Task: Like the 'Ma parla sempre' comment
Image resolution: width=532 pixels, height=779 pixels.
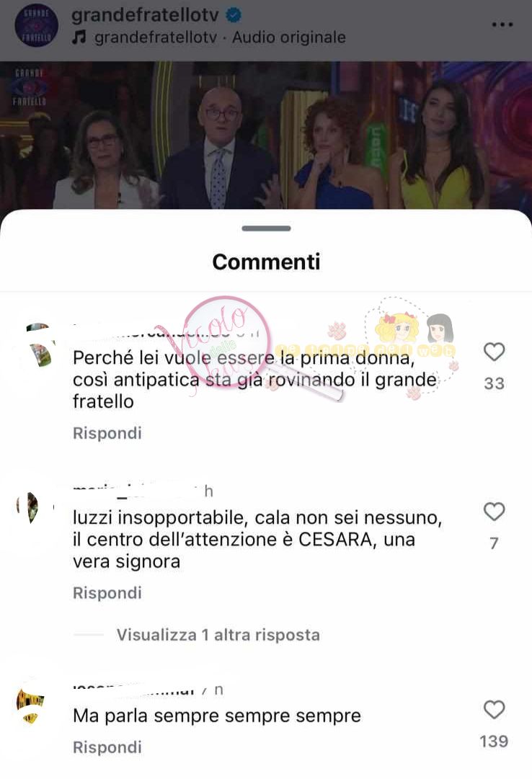Action: coord(495,709)
